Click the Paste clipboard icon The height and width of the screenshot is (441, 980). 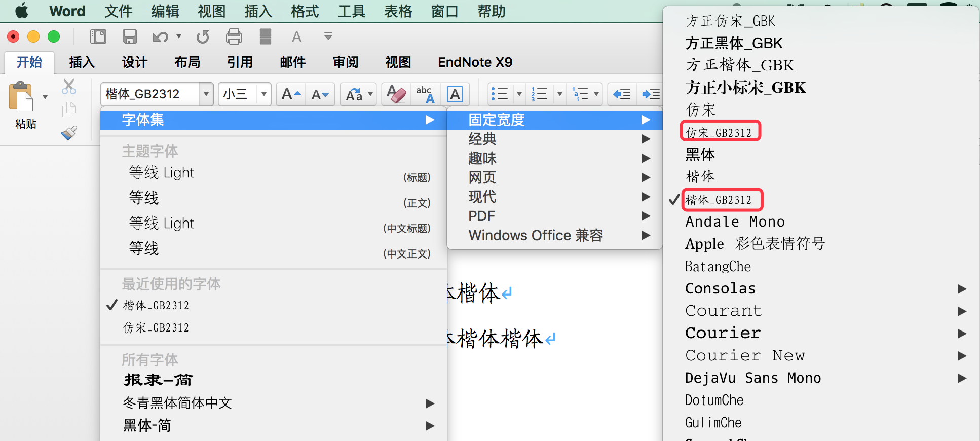pos(21,96)
